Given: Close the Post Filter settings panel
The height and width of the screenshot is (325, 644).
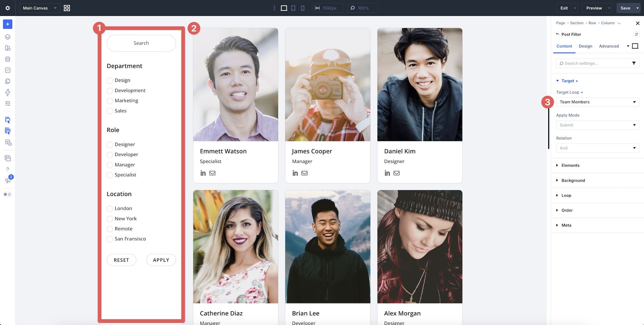Looking at the screenshot, I should click(638, 23).
